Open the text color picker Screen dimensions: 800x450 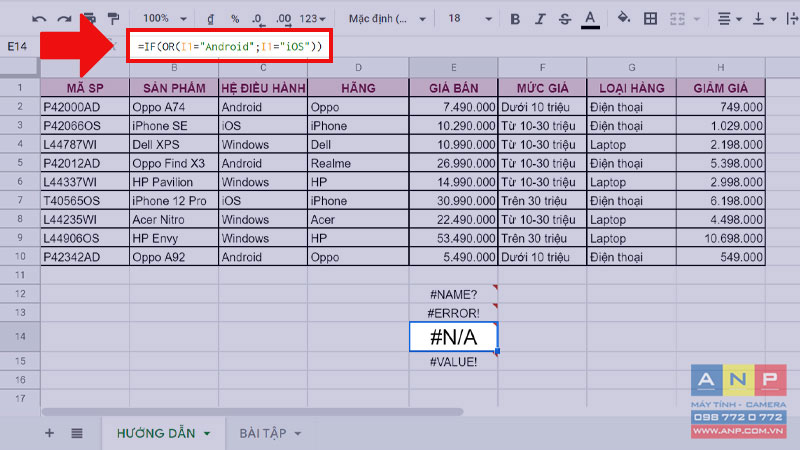(590, 20)
